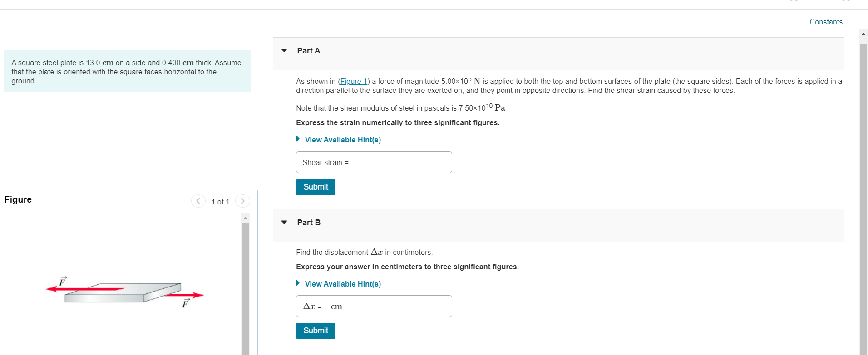Submit the Part A shear strain answer
Image resolution: width=868 pixels, height=355 pixels.
(x=316, y=187)
